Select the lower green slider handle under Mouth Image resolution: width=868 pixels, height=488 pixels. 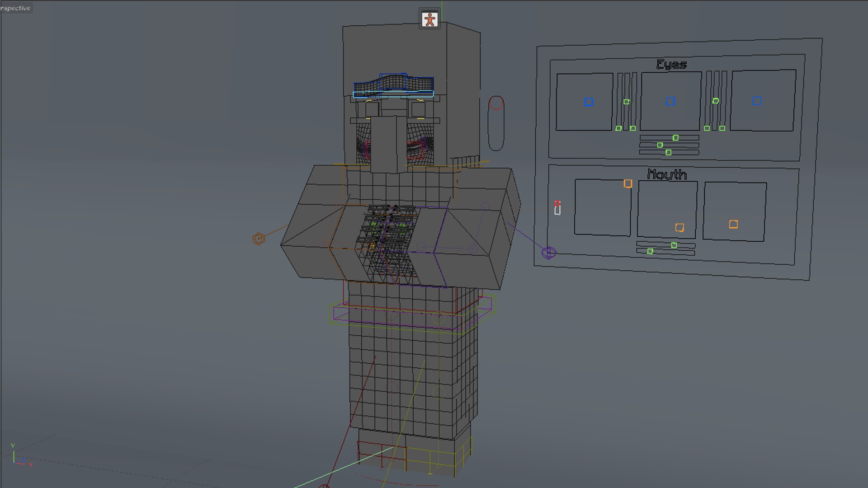(650, 251)
